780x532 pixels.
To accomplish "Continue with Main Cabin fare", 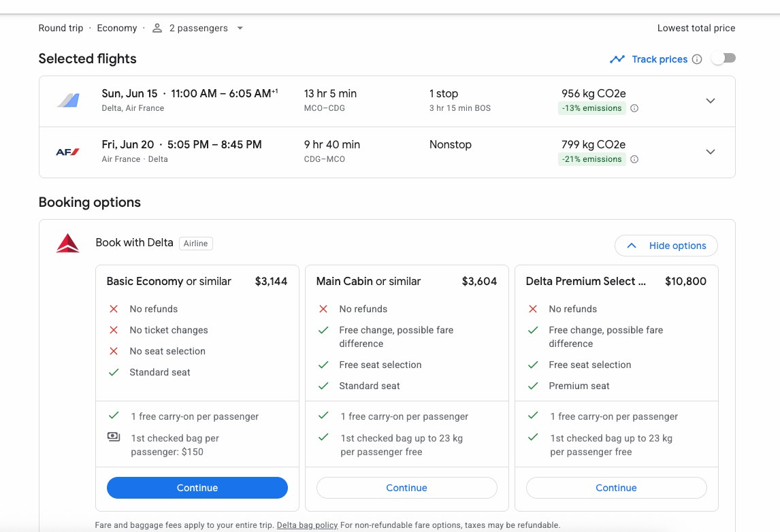I will pos(407,488).
